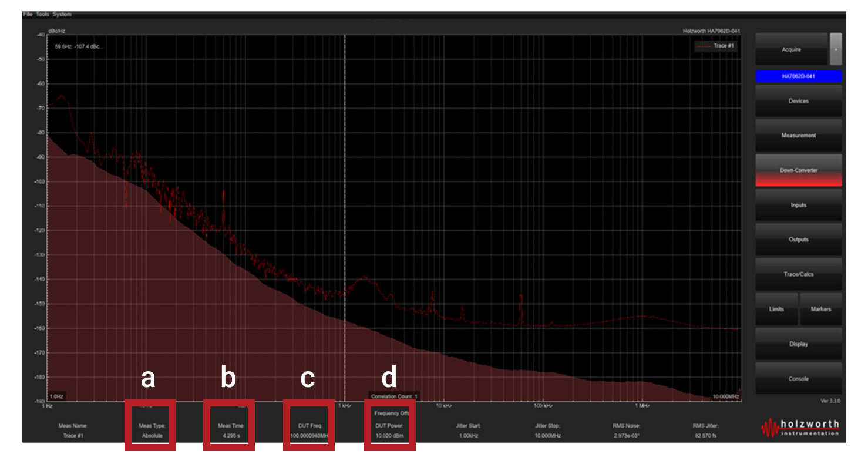This screenshot has height=454, width=868.
Task: Open the Devices panel
Action: [798, 101]
